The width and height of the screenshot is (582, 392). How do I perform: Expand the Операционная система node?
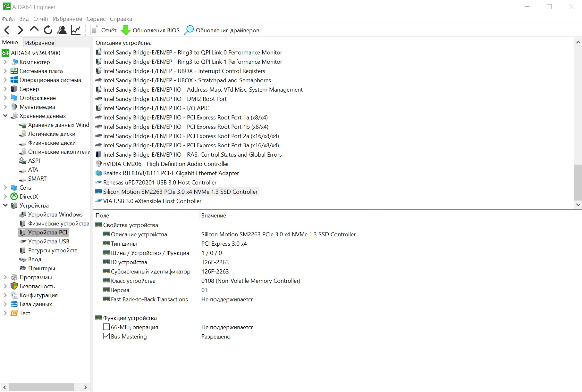click(x=5, y=80)
